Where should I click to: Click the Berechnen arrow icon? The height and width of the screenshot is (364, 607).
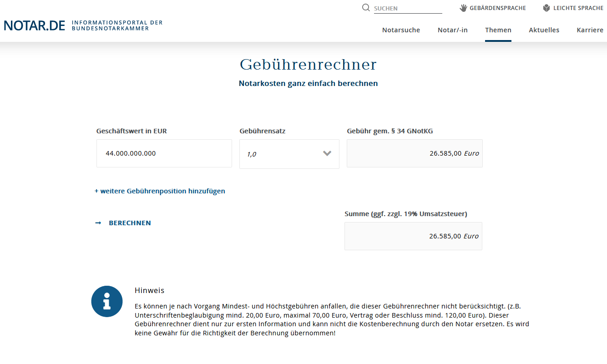pyautogui.click(x=98, y=223)
